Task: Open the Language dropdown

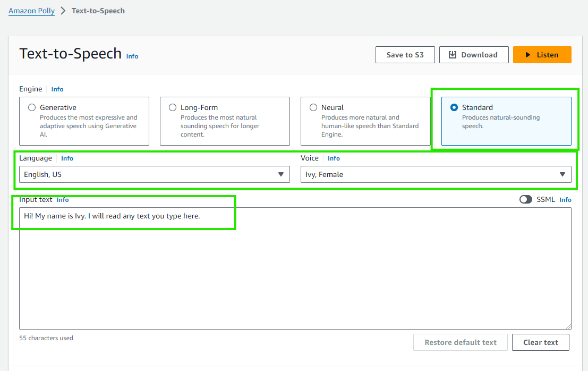Action: [x=154, y=174]
